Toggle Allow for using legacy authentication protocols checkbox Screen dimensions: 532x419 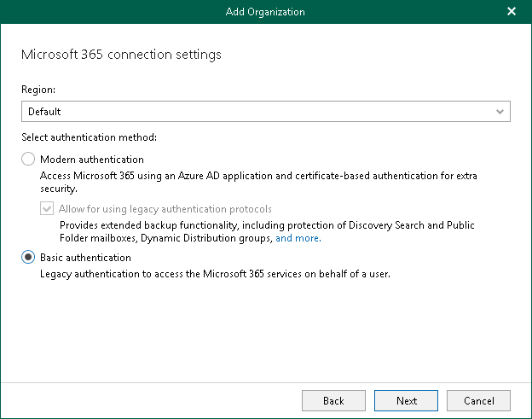click(47, 208)
